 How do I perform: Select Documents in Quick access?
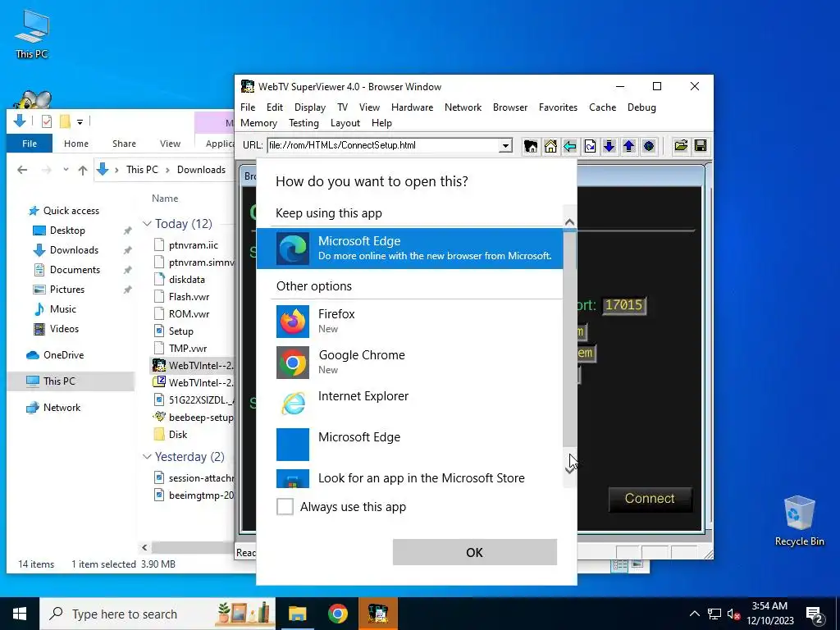point(75,269)
